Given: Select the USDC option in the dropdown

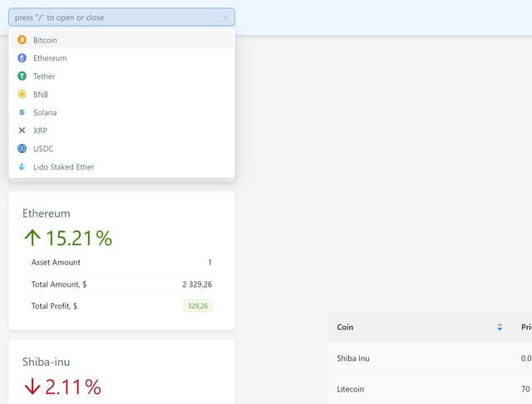Looking at the screenshot, I should tap(44, 149).
